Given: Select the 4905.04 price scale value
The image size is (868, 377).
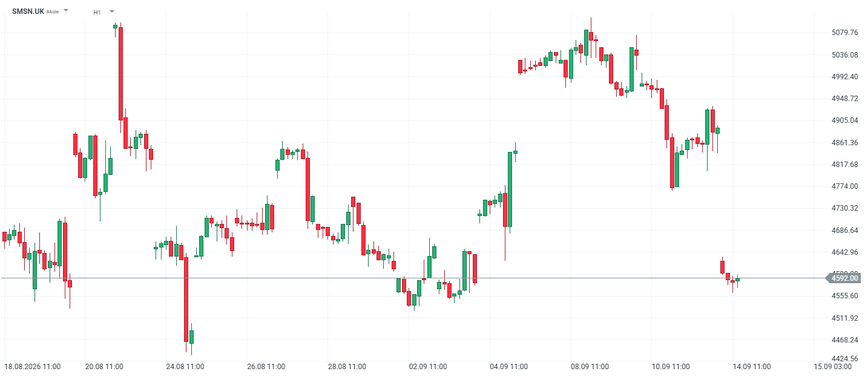Looking at the screenshot, I should click(x=845, y=120).
